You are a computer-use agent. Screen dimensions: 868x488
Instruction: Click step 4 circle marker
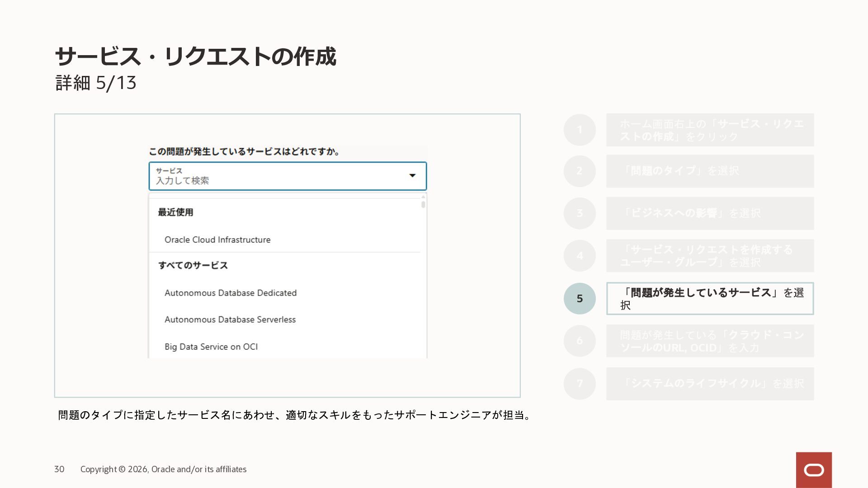click(x=580, y=256)
